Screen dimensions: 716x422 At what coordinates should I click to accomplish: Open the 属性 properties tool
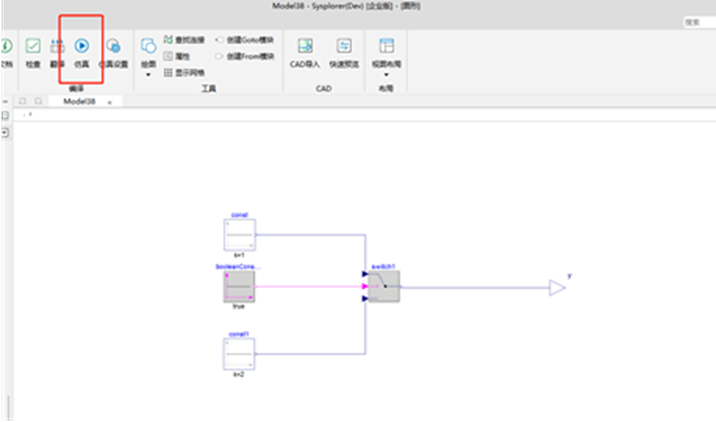(177, 56)
